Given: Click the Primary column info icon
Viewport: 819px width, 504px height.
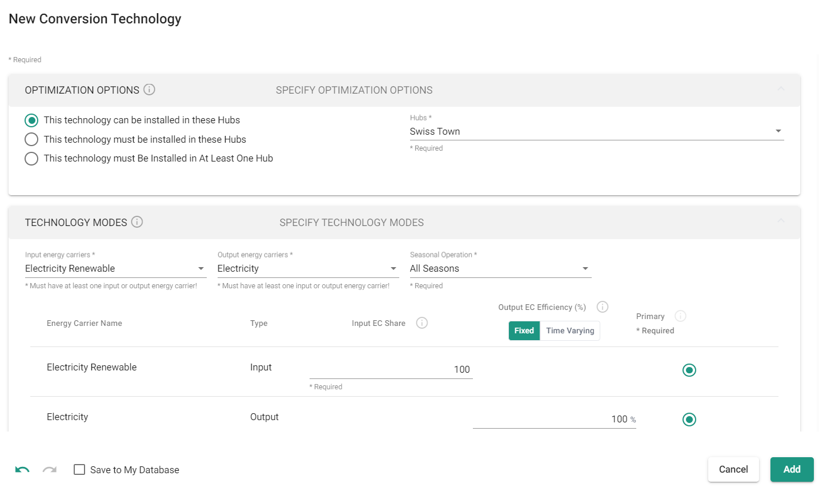Looking at the screenshot, I should tap(680, 316).
